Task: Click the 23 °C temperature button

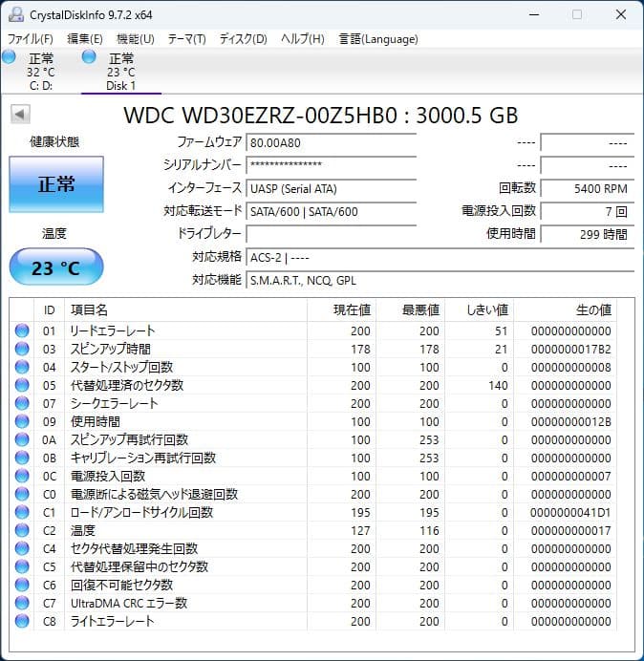Action: [x=56, y=267]
